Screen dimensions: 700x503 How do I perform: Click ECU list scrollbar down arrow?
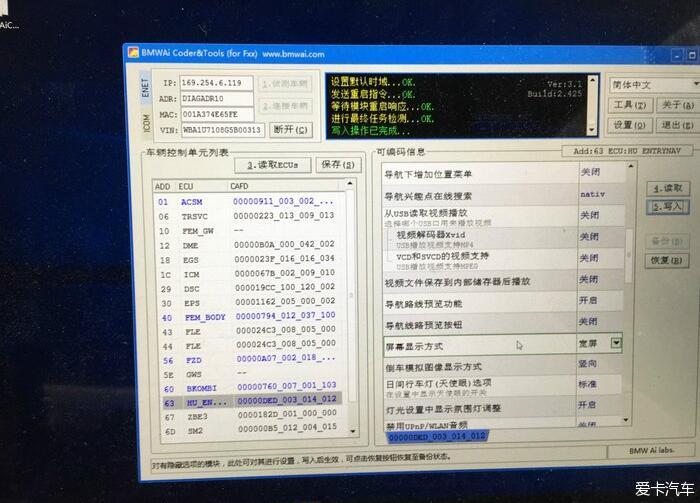coord(353,431)
